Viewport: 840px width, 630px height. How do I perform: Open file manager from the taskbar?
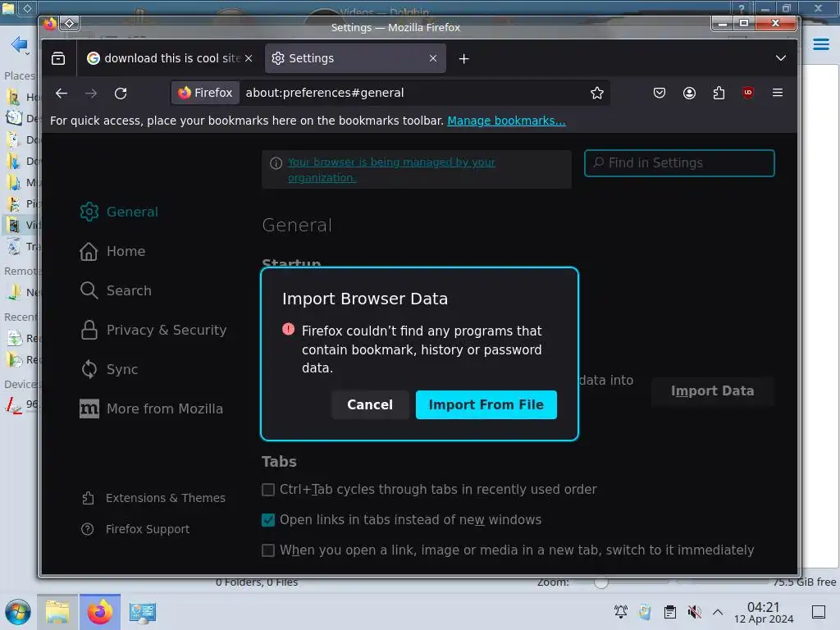(57, 612)
